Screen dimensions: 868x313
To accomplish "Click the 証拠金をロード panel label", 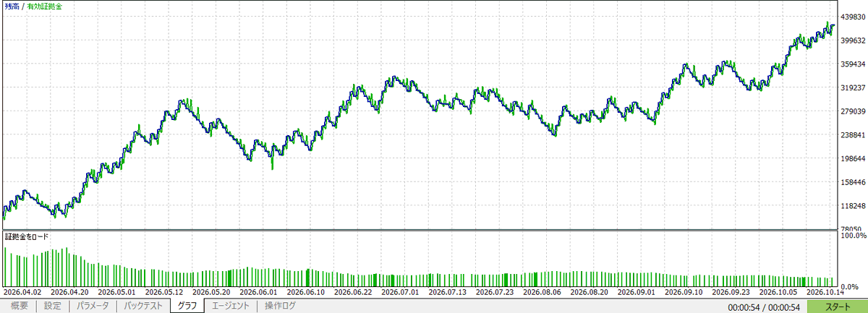I will pyautogui.click(x=26, y=236).
